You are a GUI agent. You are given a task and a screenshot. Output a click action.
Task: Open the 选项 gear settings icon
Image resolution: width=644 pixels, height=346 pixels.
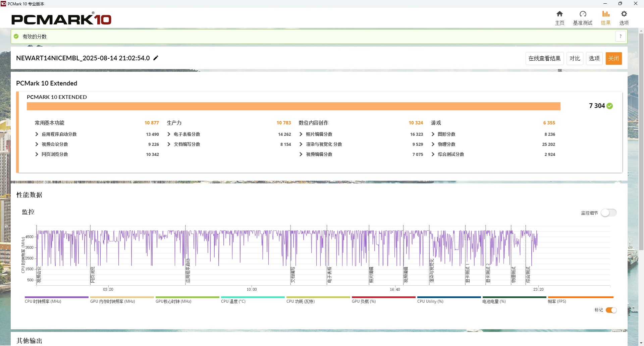click(x=624, y=14)
